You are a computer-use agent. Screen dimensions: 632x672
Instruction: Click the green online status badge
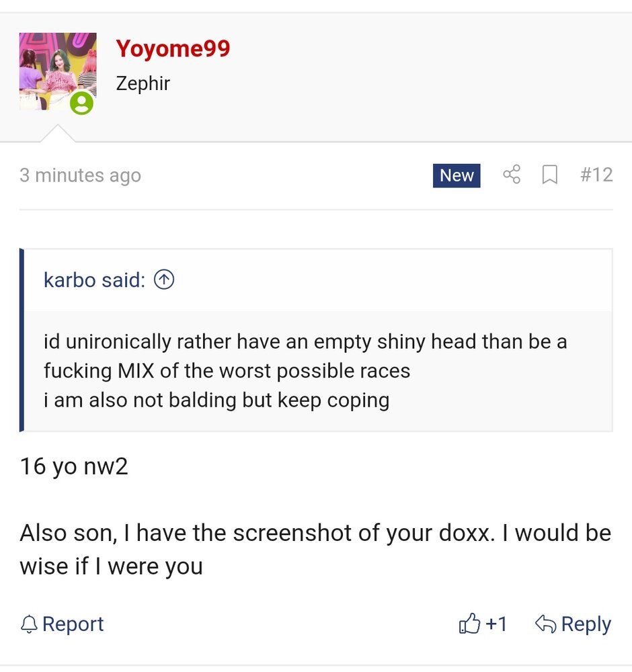pos(81,103)
